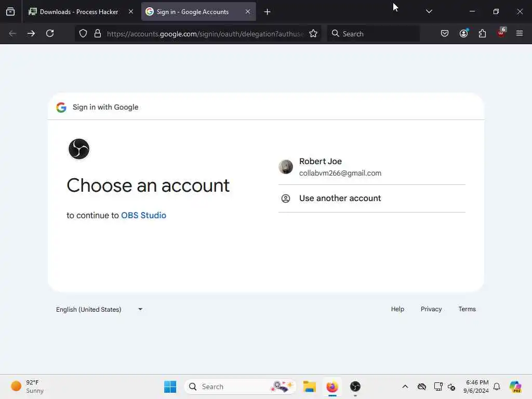Click the taskbar Search box

pos(240,387)
